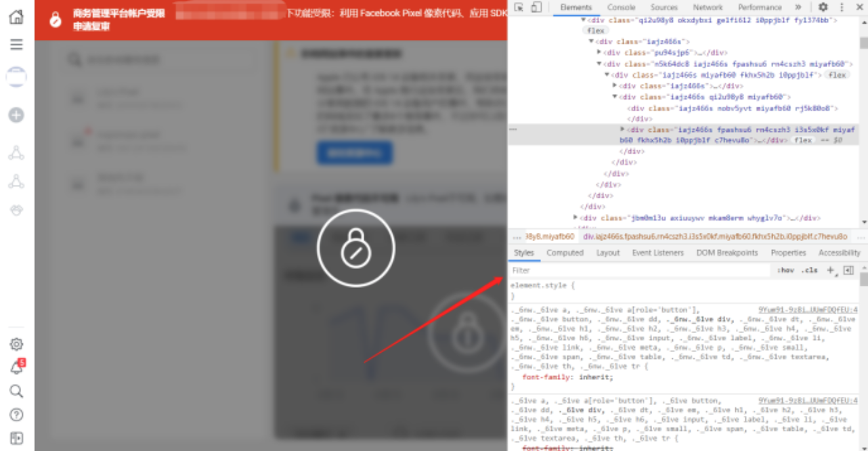Expand the jbm0m13u div node
Image resolution: width=868 pixels, height=451 pixels.
576,218
